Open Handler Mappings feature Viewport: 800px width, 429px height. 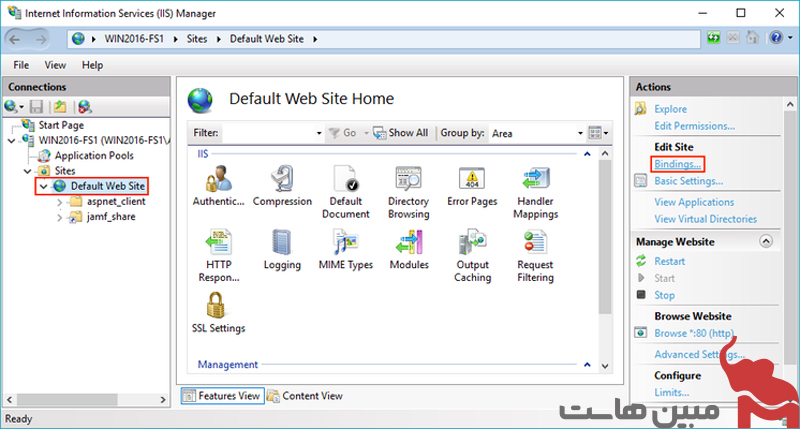pyautogui.click(x=535, y=192)
